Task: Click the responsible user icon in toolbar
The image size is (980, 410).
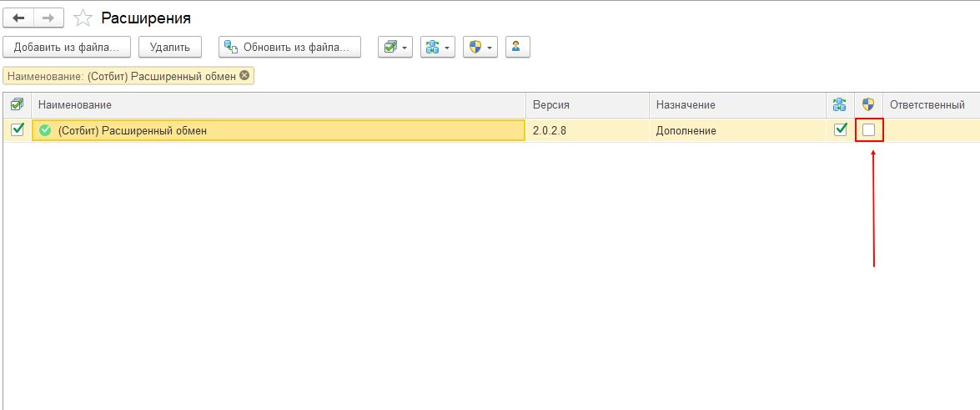Action: 517,48
